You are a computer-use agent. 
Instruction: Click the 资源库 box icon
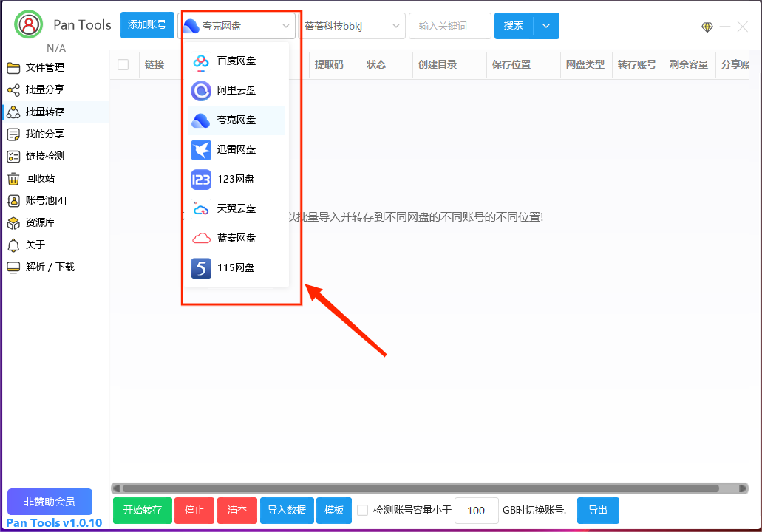pos(13,223)
